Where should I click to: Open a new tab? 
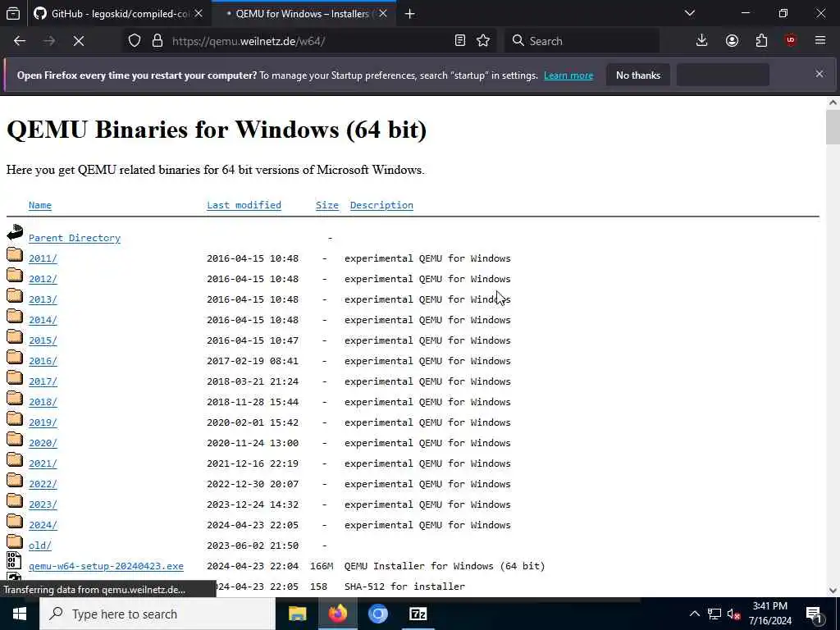click(x=410, y=14)
